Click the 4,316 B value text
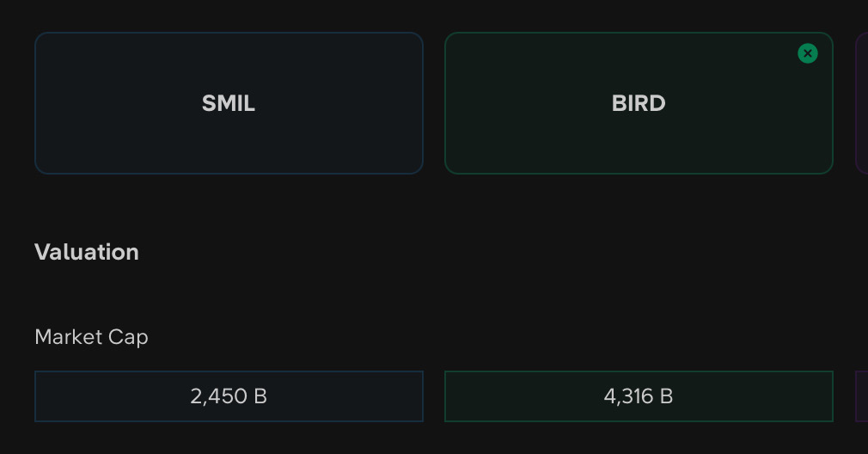868x454 pixels. [639, 396]
